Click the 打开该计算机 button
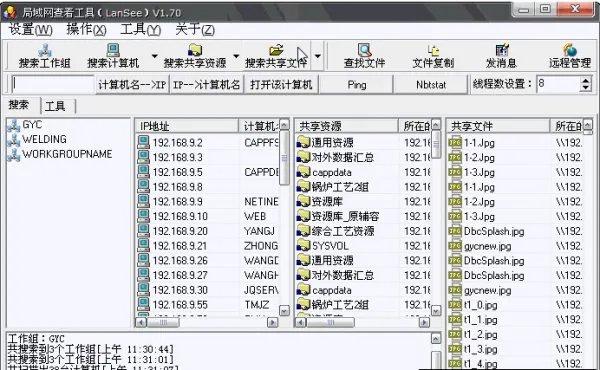The width and height of the screenshot is (600, 370). click(281, 85)
